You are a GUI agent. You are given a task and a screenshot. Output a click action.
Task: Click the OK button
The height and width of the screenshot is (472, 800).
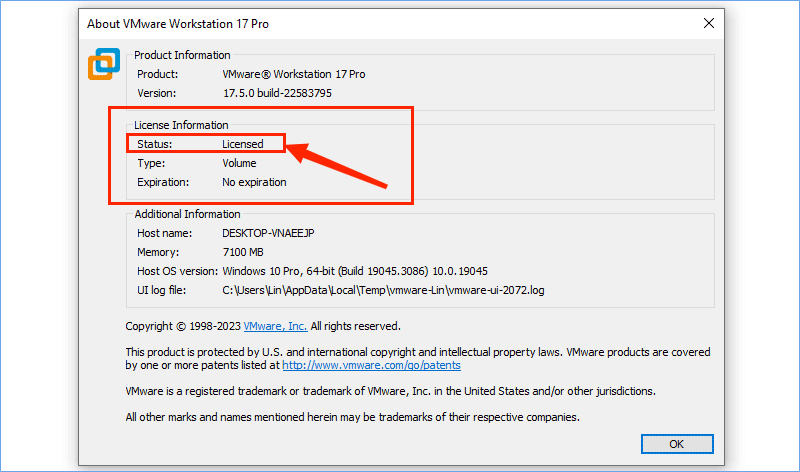(x=677, y=444)
